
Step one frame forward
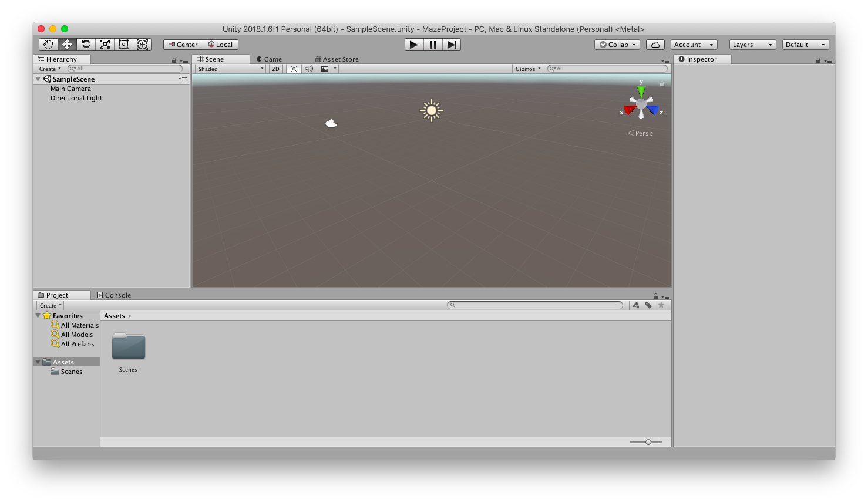point(452,45)
